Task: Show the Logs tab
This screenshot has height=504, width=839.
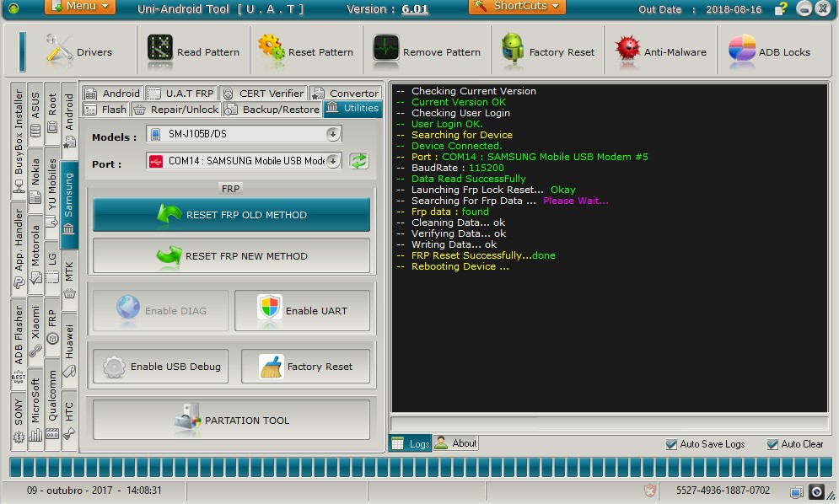Action: coord(411,443)
